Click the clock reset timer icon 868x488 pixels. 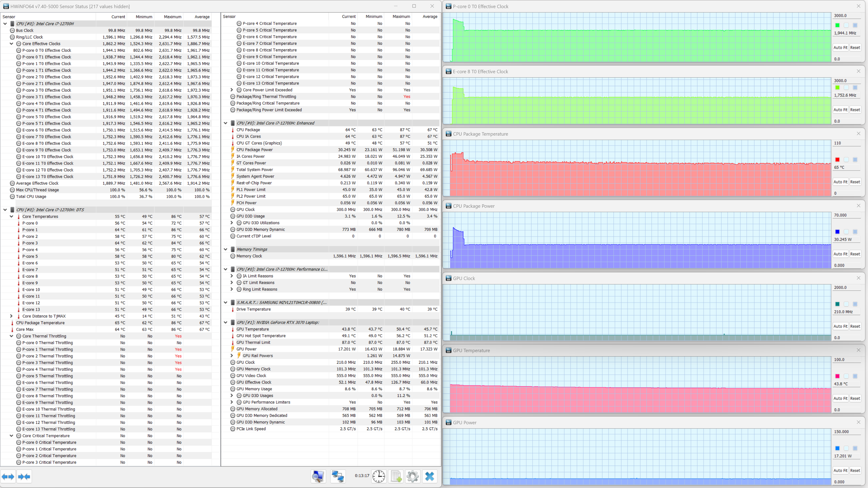pos(379,476)
